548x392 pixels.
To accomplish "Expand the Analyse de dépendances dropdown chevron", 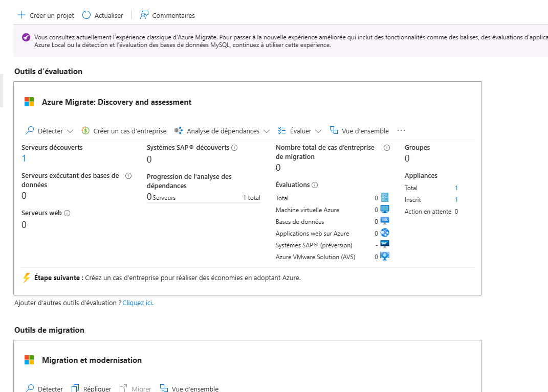I will point(266,131).
